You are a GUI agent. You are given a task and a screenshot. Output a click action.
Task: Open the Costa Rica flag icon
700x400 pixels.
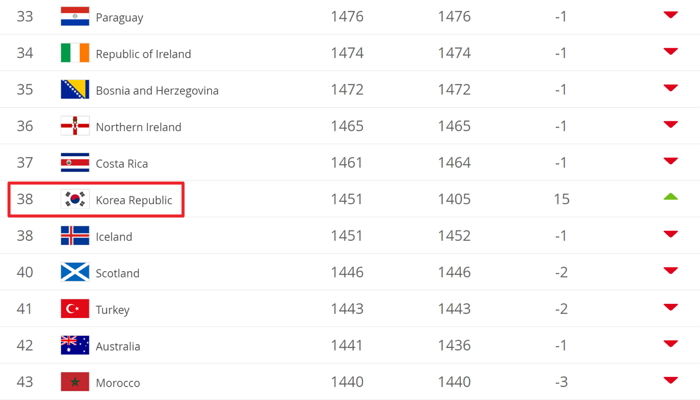click(x=75, y=163)
